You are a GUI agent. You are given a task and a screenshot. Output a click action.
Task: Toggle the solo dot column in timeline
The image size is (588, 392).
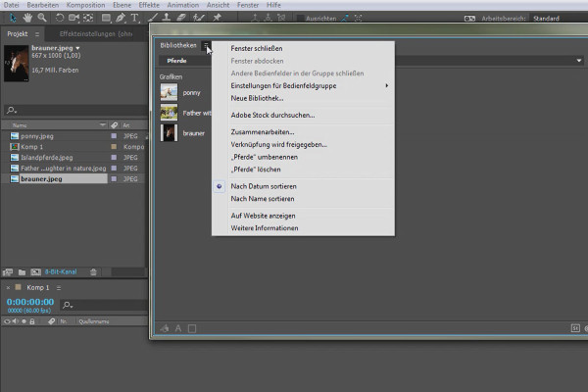click(24, 321)
